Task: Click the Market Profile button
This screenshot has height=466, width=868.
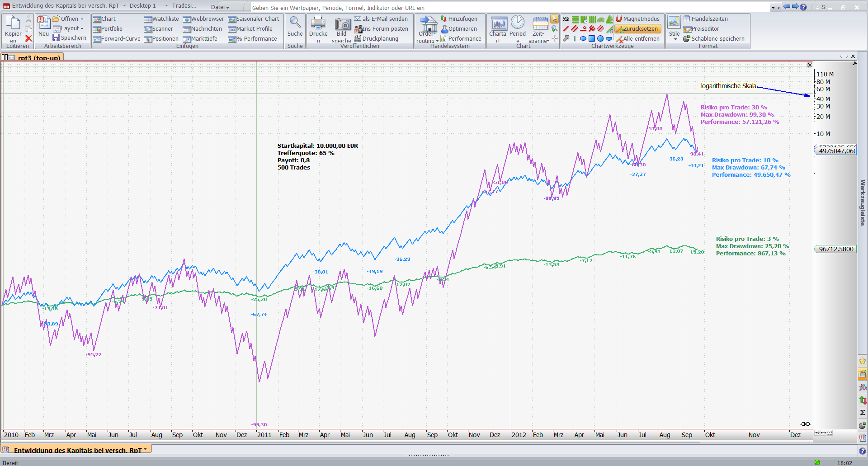Action: point(250,29)
